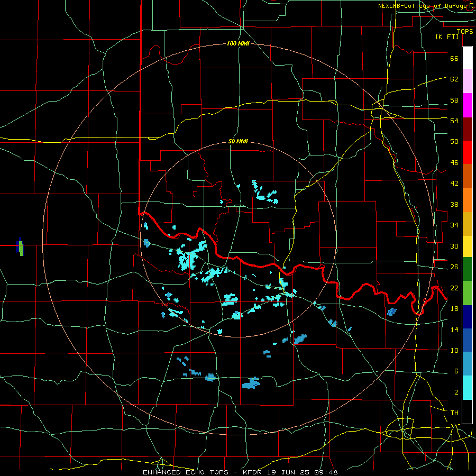Select the cyan legend swatch

click(x=467, y=388)
